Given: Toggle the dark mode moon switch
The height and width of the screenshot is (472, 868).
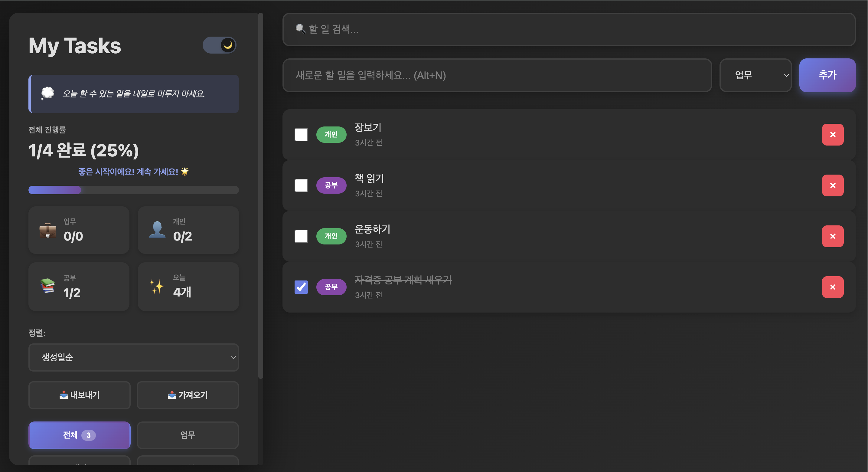Looking at the screenshot, I should pyautogui.click(x=219, y=45).
